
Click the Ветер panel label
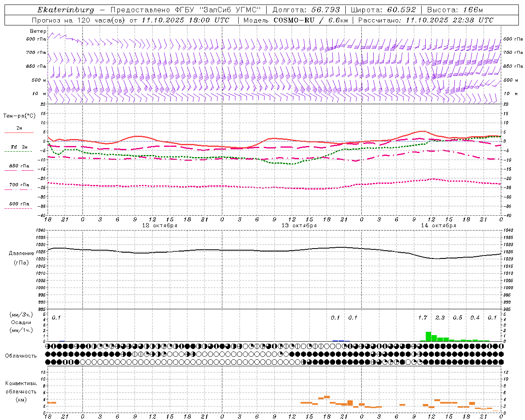tap(38, 31)
